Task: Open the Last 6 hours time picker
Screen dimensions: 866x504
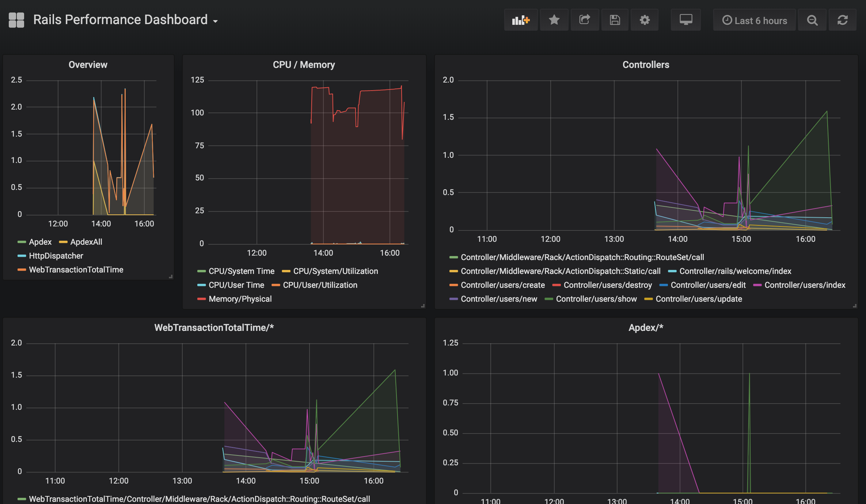Action: (x=755, y=21)
